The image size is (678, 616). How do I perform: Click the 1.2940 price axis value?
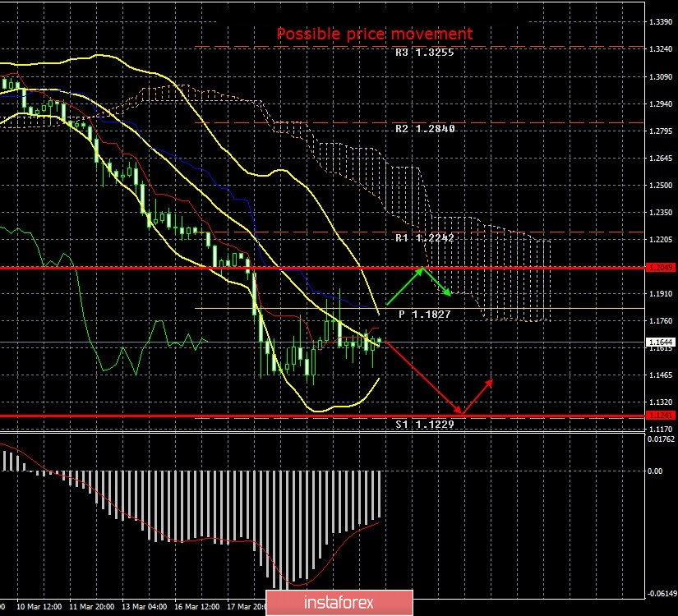661,103
